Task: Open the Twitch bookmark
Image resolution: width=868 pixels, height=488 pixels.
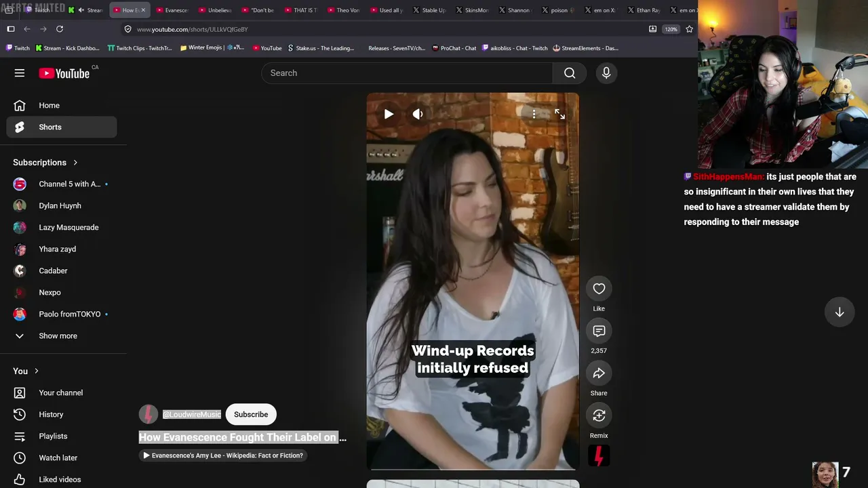Action: [18, 48]
